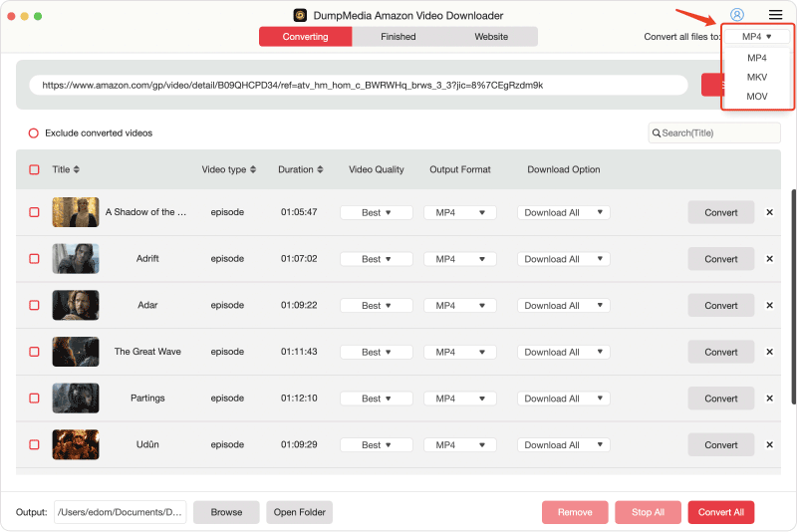Switch to the Finished tab
The width and height of the screenshot is (797, 532).
pos(398,37)
